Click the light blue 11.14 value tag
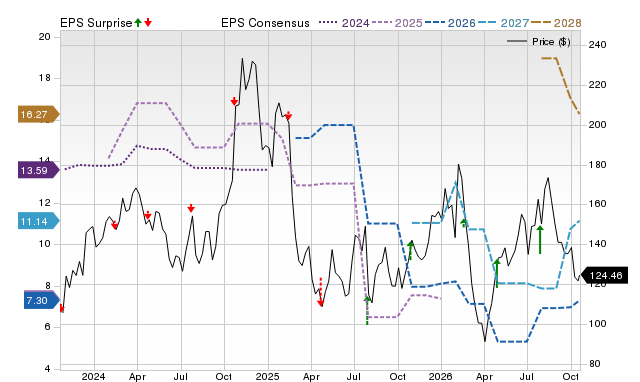Viewport: 640px width, 382px height. [38, 221]
